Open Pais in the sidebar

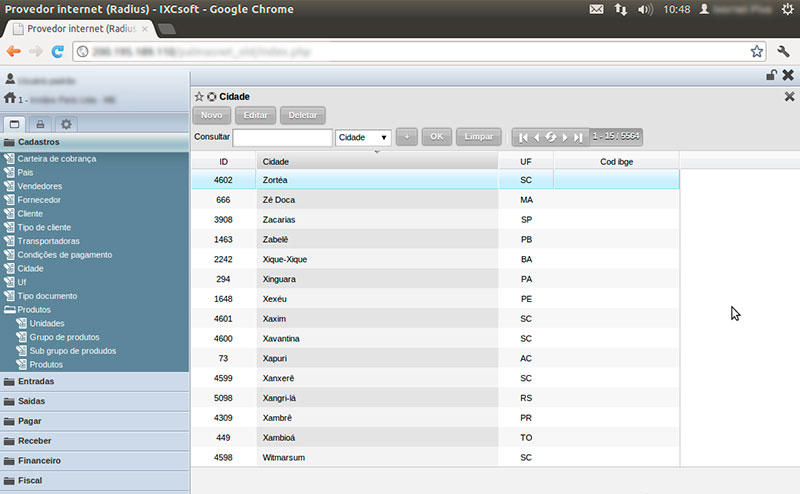click(25, 172)
